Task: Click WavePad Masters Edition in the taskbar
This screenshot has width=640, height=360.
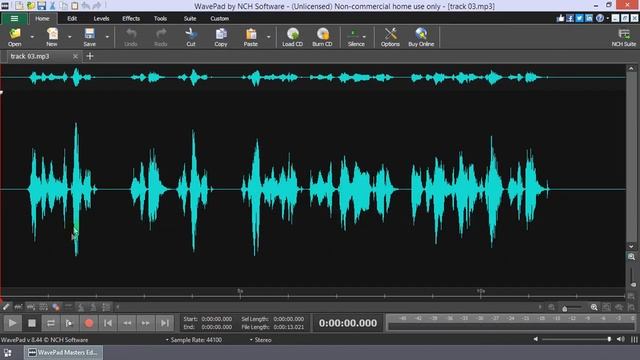Action: pos(63,353)
